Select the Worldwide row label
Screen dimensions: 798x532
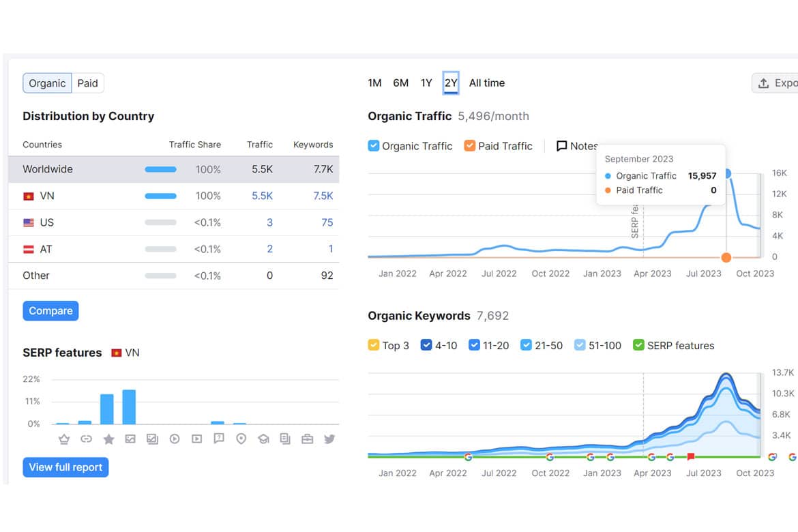pyautogui.click(x=48, y=169)
